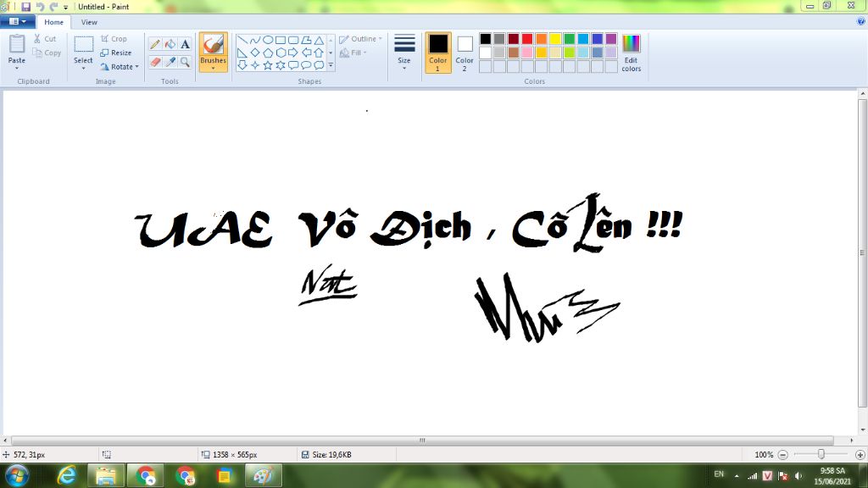This screenshot has height=488, width=868.
Task: Select the Text tool
Action: pos(185,44)
